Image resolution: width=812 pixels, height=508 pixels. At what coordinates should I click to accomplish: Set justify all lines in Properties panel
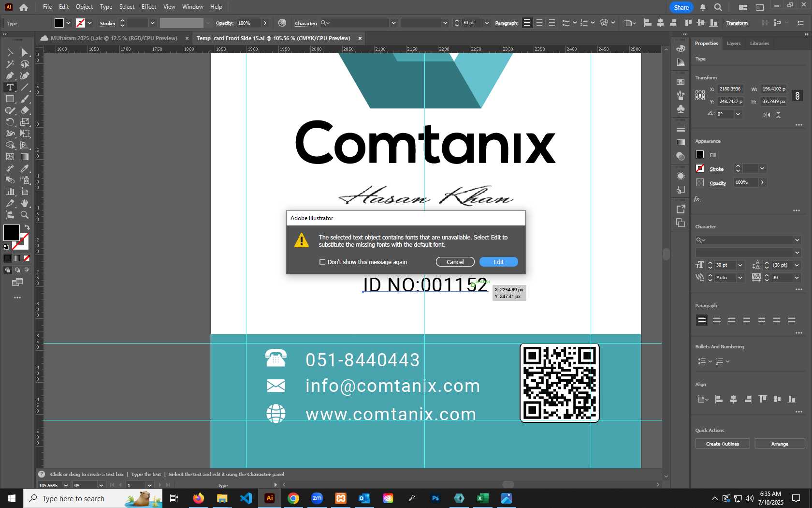coord(792,320)
